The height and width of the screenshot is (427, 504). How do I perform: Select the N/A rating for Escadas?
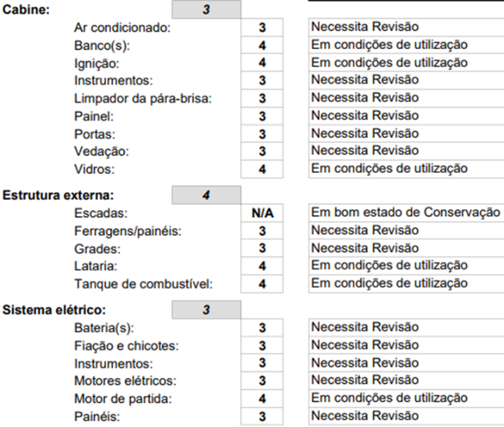[x=262, y=213]
